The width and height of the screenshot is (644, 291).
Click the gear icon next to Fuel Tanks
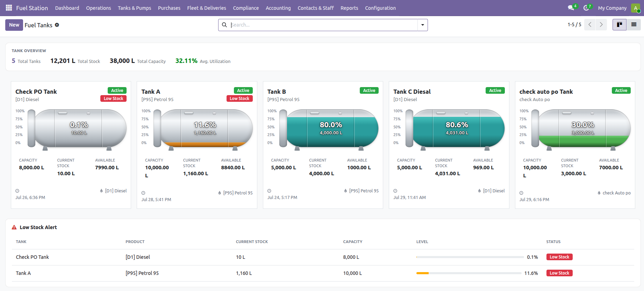click(57, 25)
